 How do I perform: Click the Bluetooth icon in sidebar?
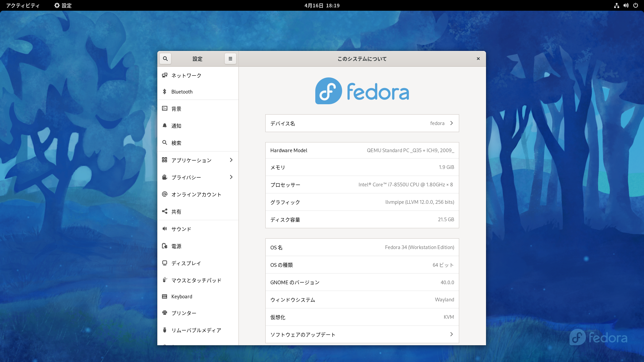[x=164, y=92]
